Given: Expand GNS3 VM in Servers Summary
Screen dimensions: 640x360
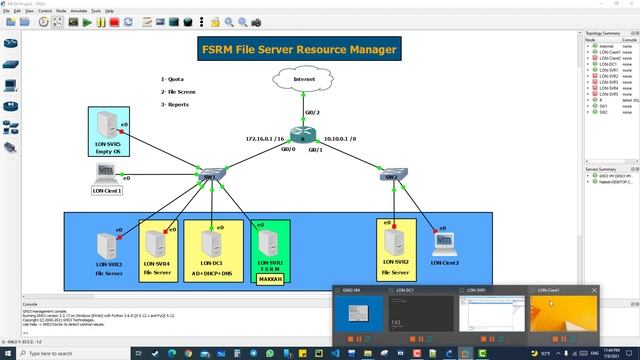Looking at the screenshot, I should tap(588, 176).
